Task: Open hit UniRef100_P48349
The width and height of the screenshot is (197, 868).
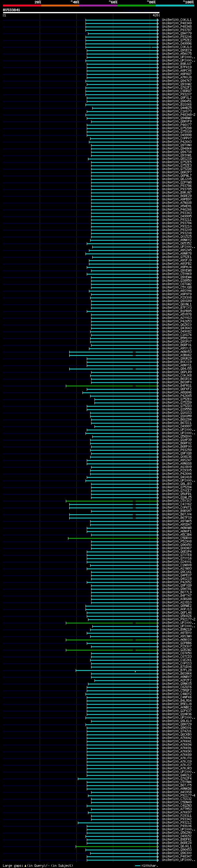Action: point(176,23)
